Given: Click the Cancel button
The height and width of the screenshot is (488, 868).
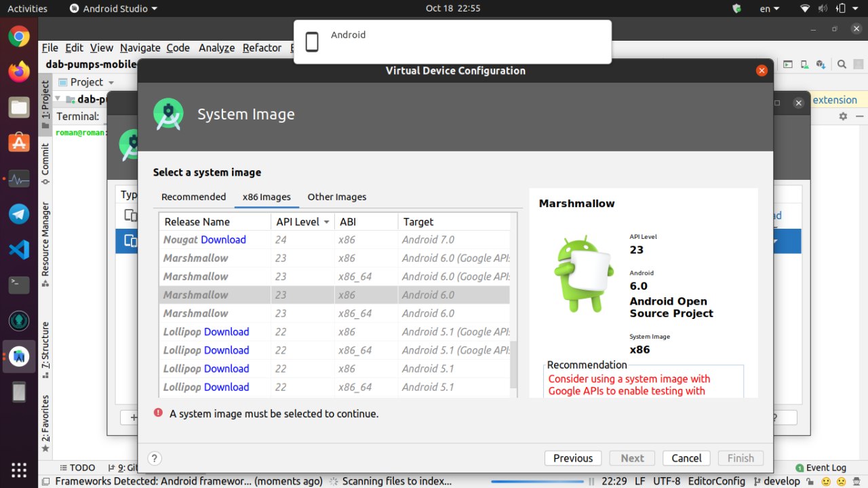Looking at the screenshot, I should coord(686,458).
